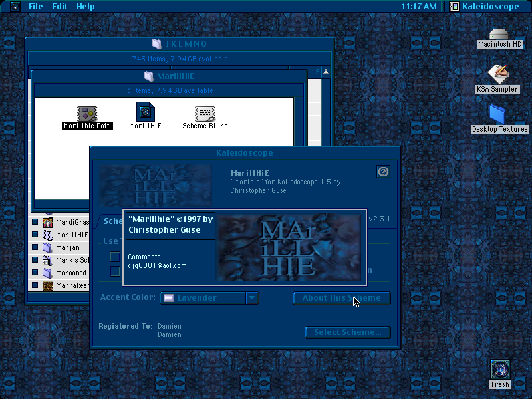Select the MardiGras icon in JKLMNO list

coord(47,222)
